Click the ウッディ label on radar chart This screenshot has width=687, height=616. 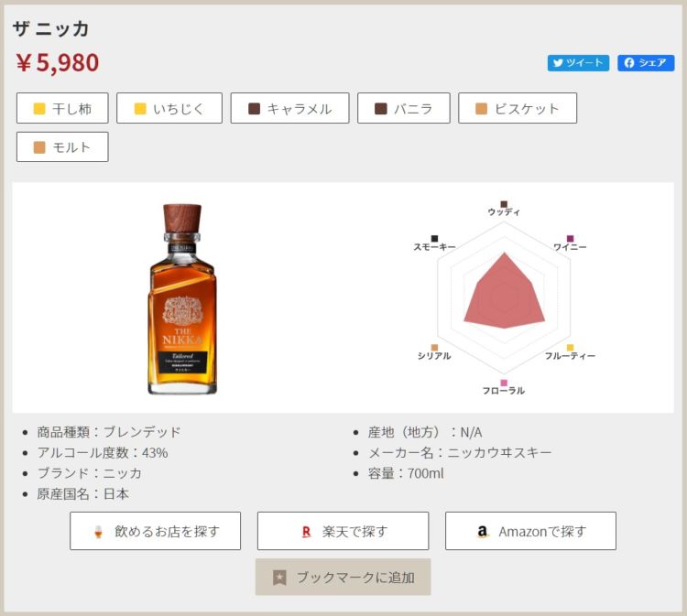pos(504,212)
